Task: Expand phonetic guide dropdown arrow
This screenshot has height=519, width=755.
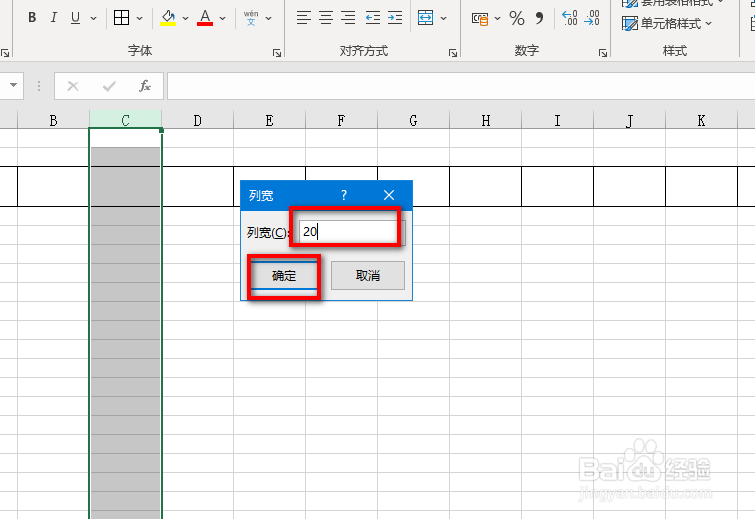Action: pyautogui.click(x=269, y=18)
